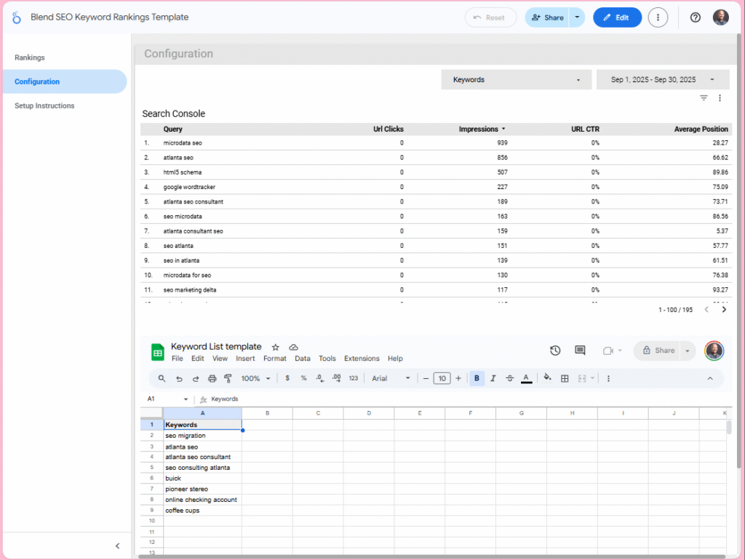Switch to the Rankings section
This screenshot has height=560, width=745.
coord(29,57)
